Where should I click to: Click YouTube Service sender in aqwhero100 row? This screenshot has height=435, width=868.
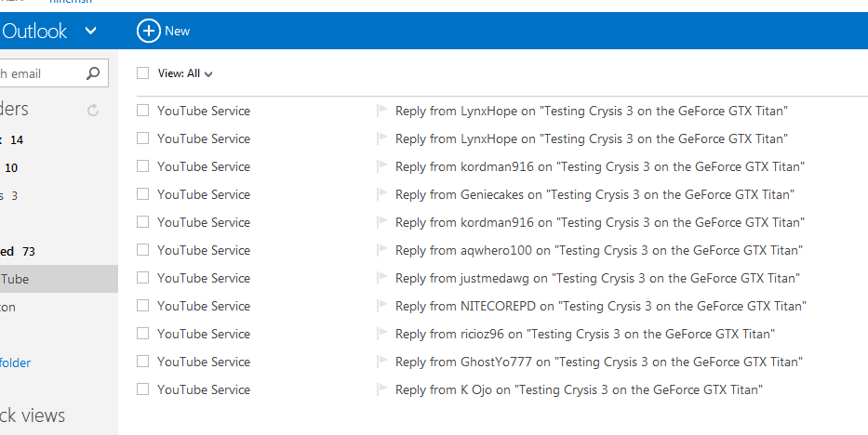204,250
